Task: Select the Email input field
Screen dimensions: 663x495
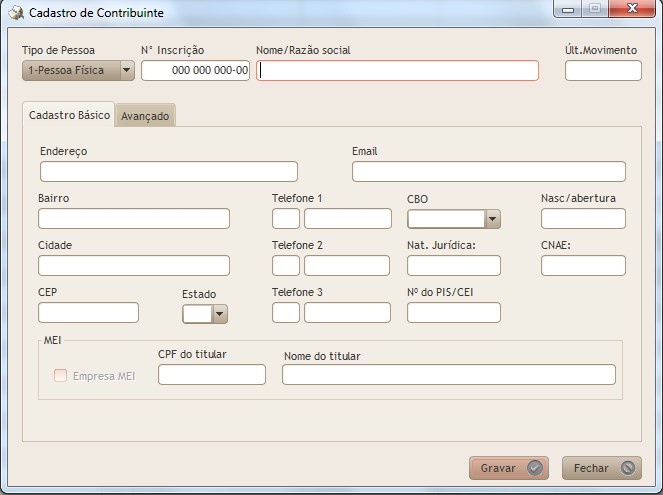Action: [x=488, y=171]
